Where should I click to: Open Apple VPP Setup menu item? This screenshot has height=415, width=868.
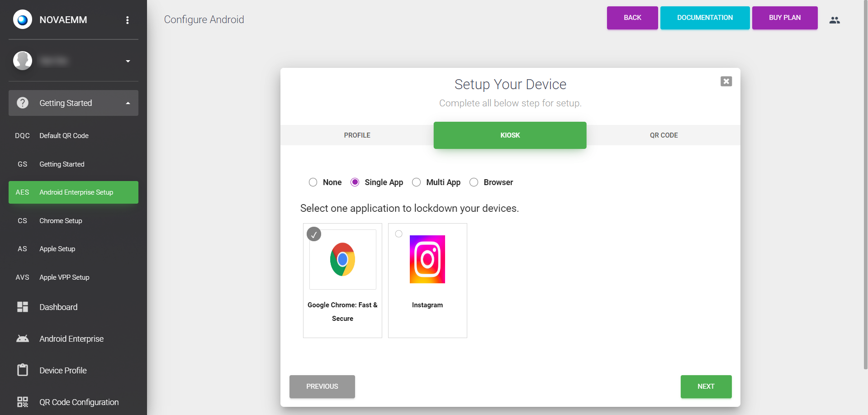[x=73, y=277]
